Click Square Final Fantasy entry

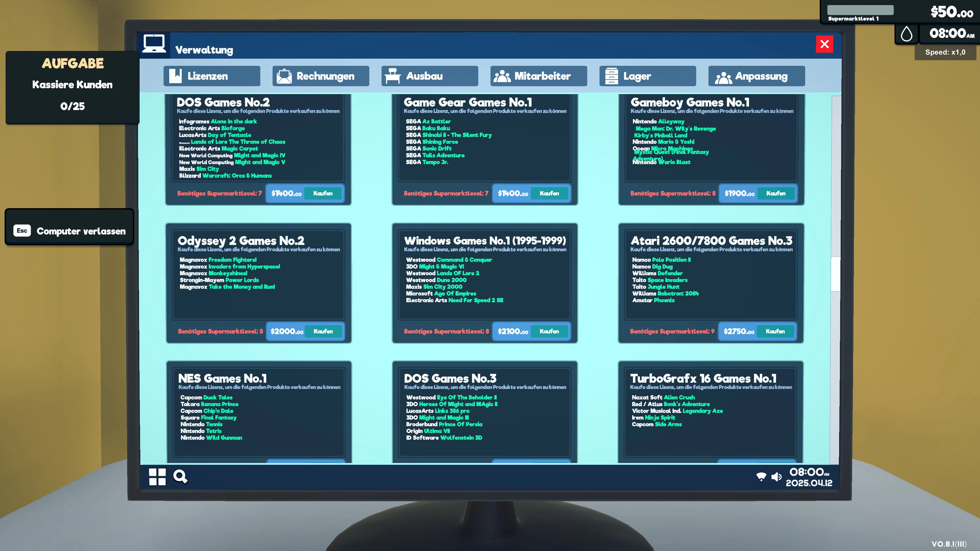coord(209,418)
